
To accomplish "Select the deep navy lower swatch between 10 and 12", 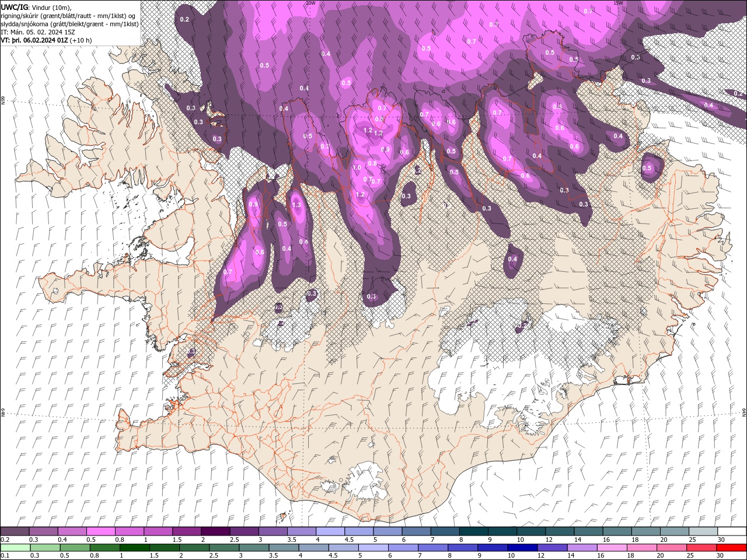I will [522, 548].
